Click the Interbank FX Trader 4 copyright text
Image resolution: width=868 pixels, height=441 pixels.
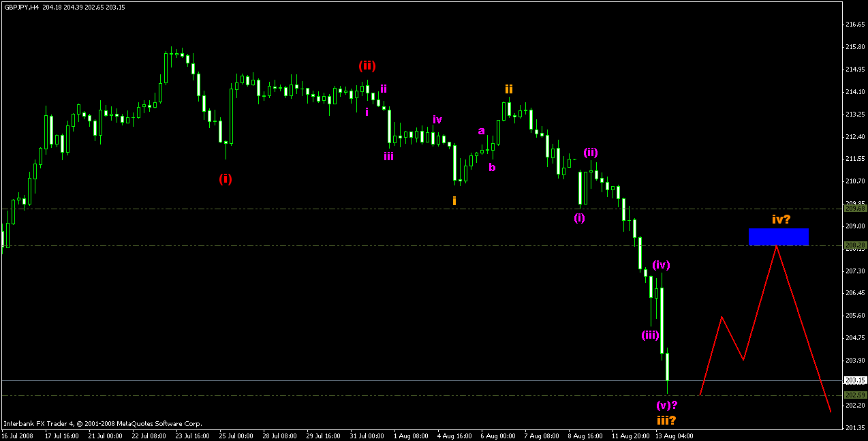point(102,423)
